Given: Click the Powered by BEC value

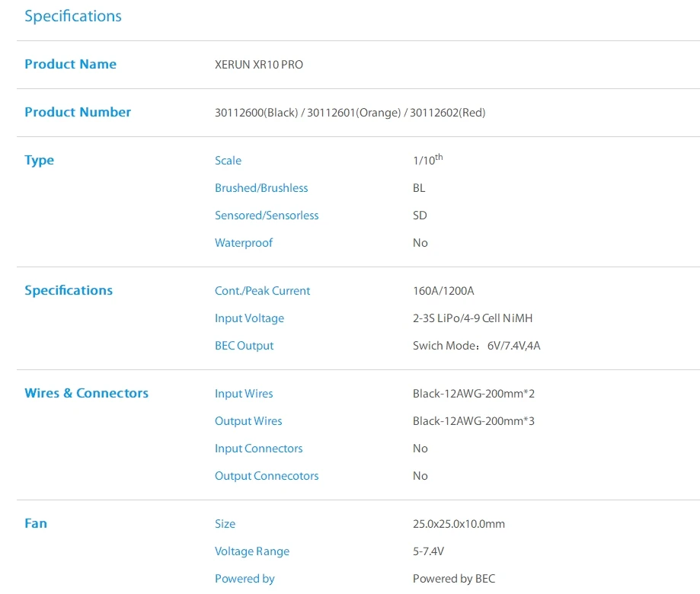Looking at the screenshot, I should [x=454, y=579].
